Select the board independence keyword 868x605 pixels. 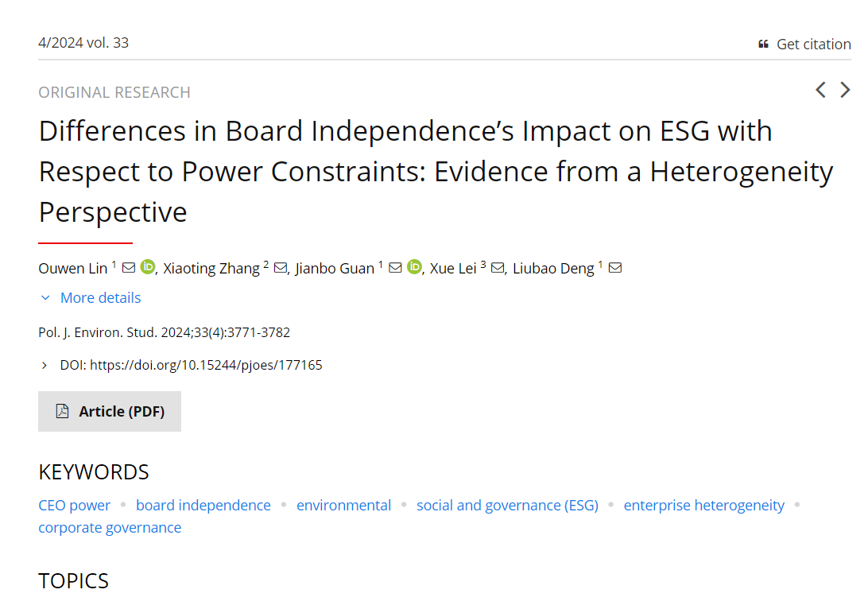click(203, 506)
